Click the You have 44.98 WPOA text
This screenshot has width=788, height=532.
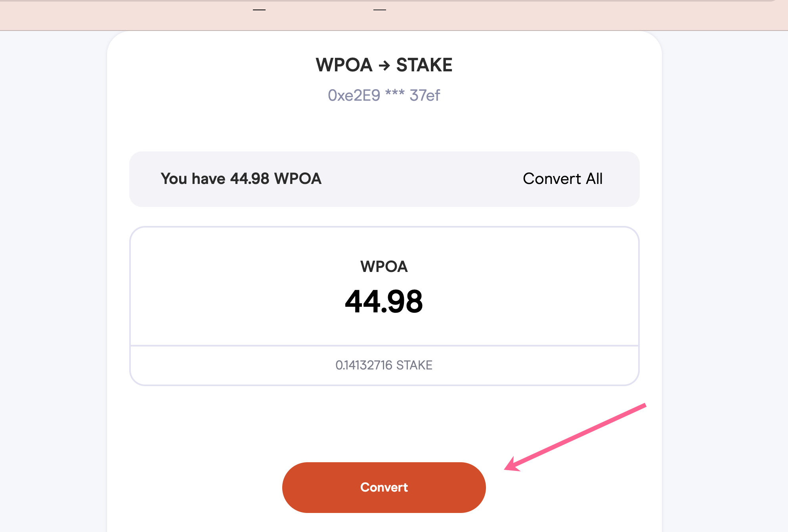click(241, 179)
